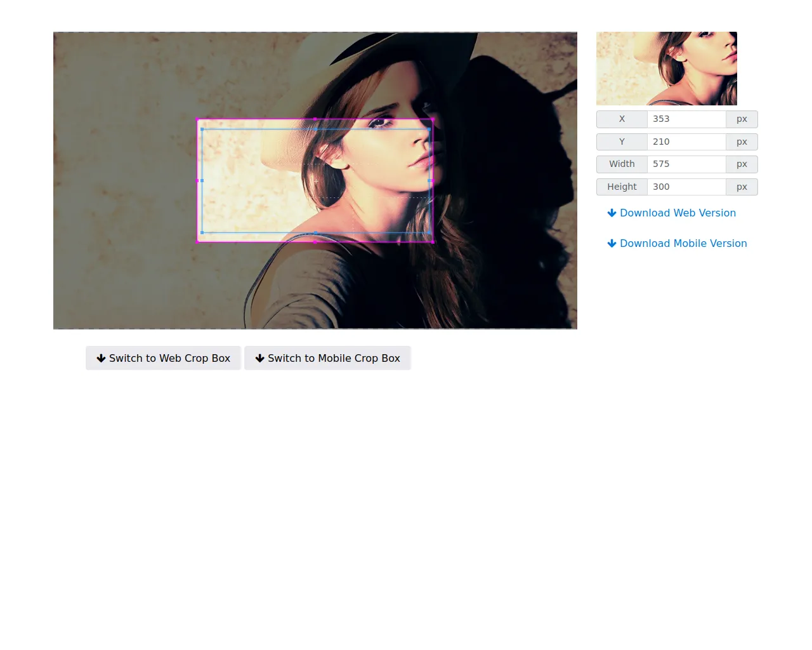Screen dimensions: 812x650
Task: Click the "px" unit beside the X field
Action: click(x=742, y=119)
